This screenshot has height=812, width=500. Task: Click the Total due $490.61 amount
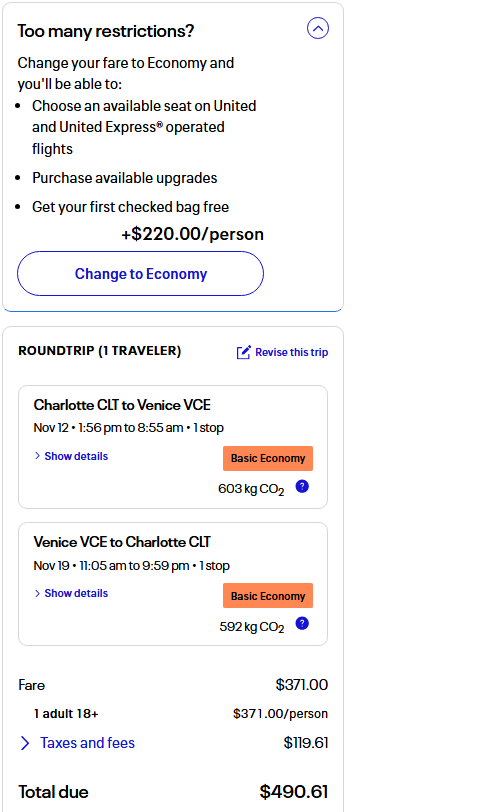point(293,792)
